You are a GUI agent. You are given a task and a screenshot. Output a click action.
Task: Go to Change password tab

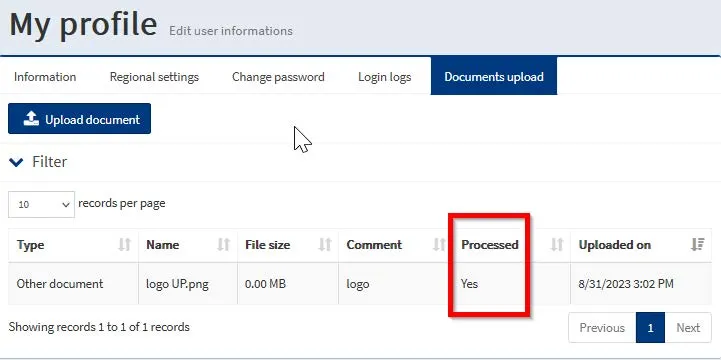click(x=278, y=77)
